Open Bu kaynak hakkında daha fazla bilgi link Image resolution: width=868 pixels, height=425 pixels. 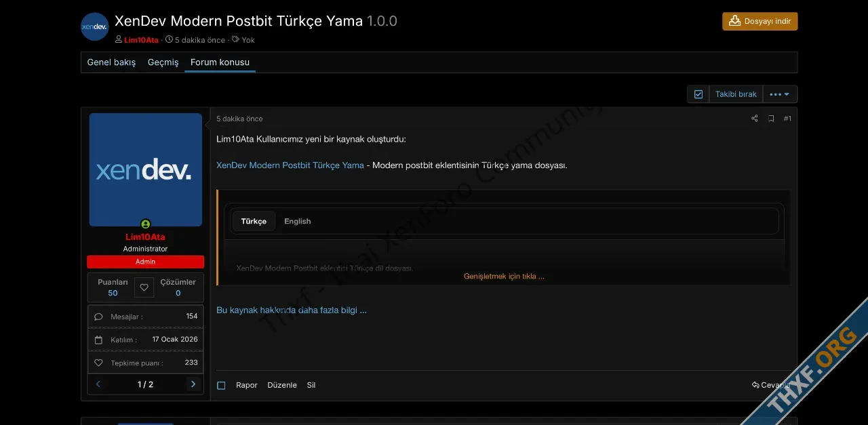coord(292,310)
